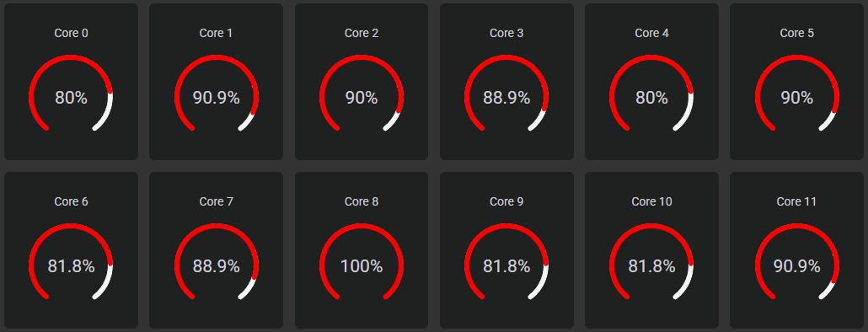Click the Core 7 gauge ring

pos(216,261)
